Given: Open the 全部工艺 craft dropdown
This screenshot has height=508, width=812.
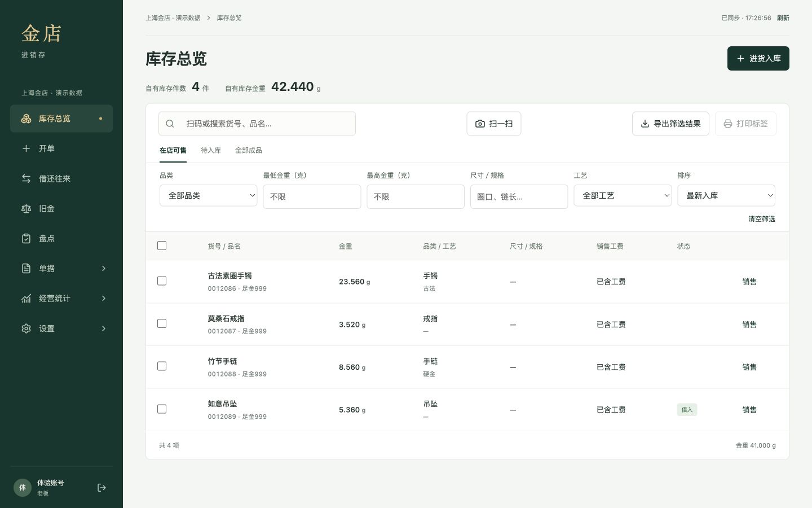Looking at the screenshot, I should click(x=623, y=195).
